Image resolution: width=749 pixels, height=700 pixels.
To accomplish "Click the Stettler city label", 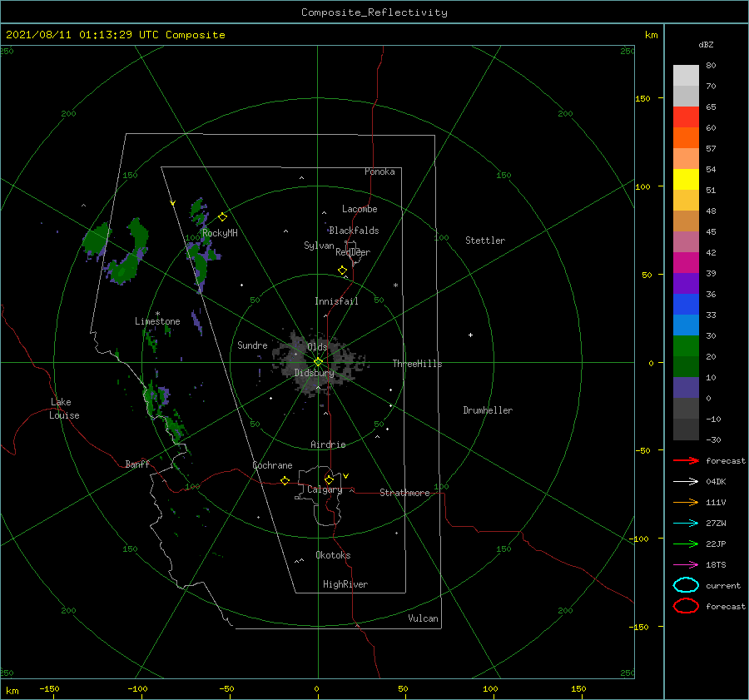I will [485, 241].
